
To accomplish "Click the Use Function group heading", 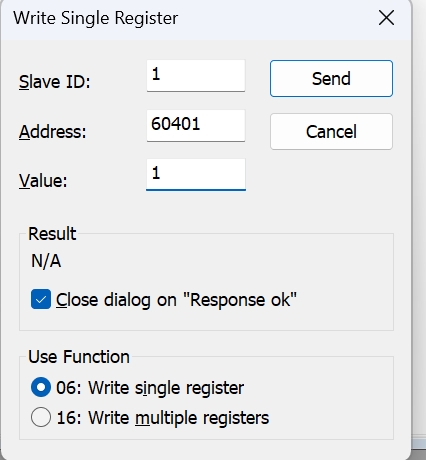I will [x=79, y=357].
